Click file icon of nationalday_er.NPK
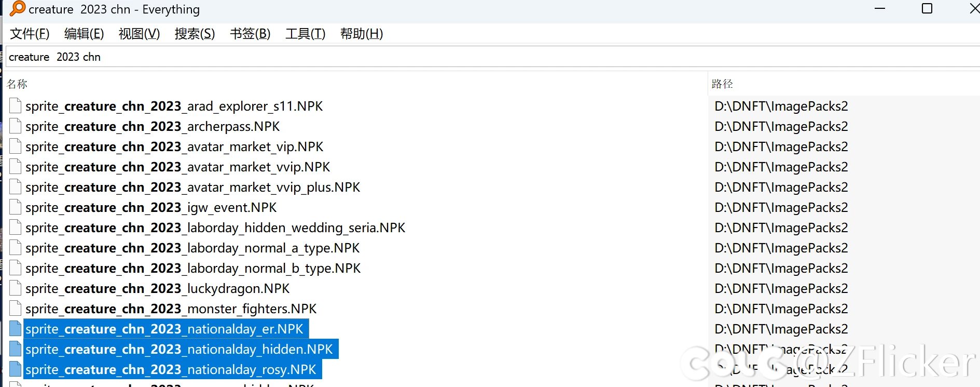 pos(16,329)
